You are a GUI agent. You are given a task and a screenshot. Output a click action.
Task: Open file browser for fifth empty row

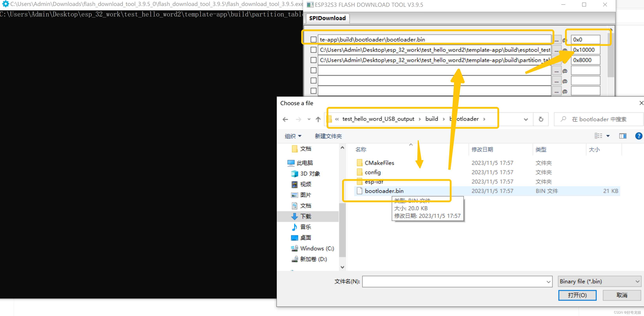point(556,81)
